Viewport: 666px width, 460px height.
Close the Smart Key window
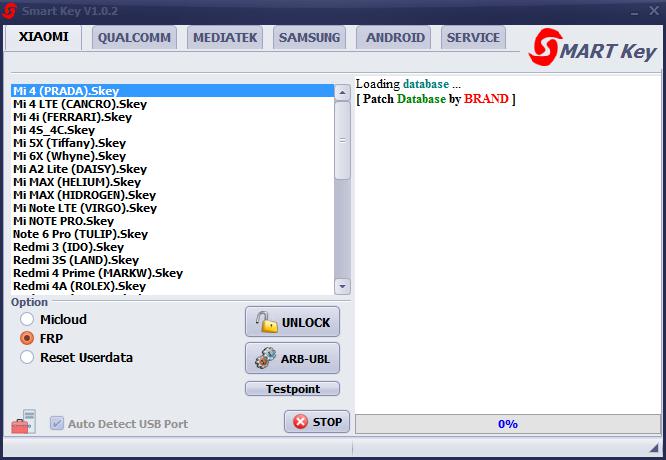[x=654, y=11]
